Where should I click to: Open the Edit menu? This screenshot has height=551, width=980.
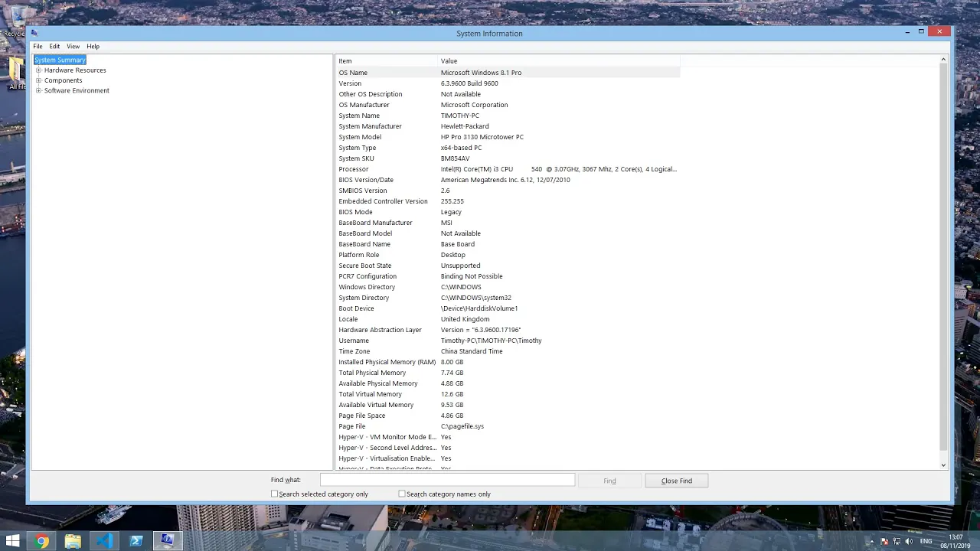tap(54, 46)
